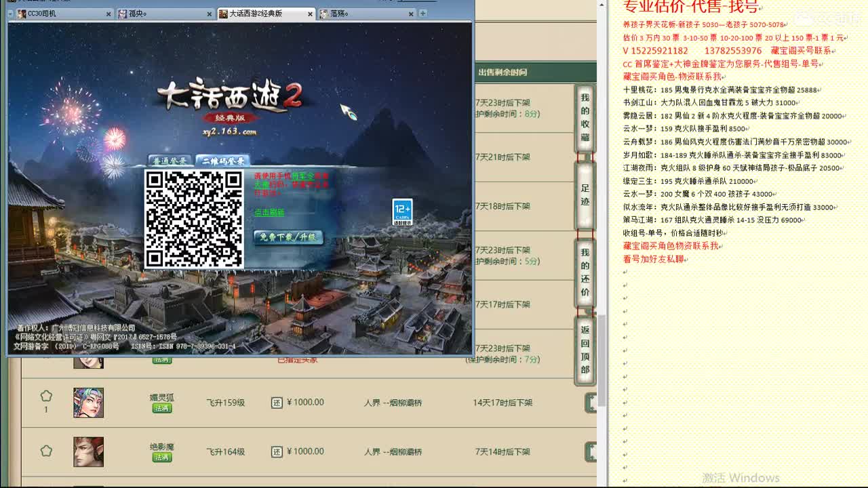
Task: Click the 免费下载/升级 button
Action: 288,237
